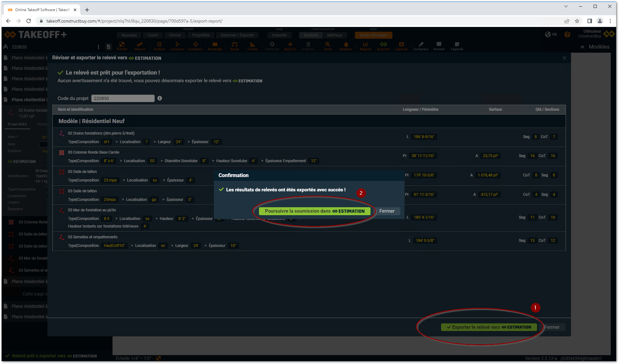619x364 pixels.
Task: Open the Propriétés menu item
Action: click(201, 35)
